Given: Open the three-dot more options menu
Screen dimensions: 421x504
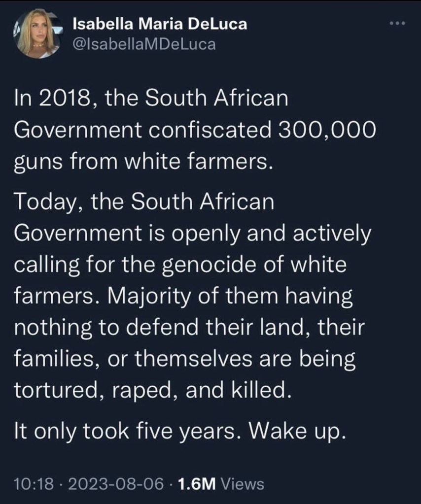Looking at the screenshot, I should coord(397,23).
